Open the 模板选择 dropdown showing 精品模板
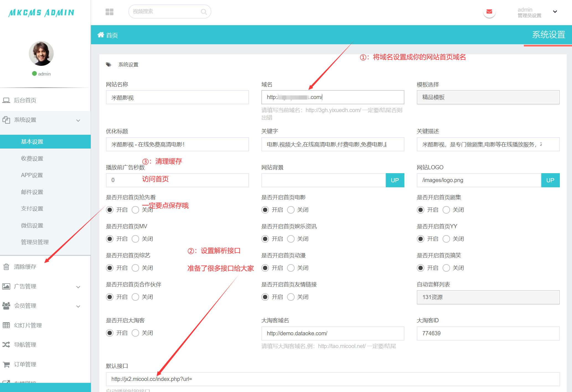Screen dimensions: 572x392 pyautogui.click(x=488, y=97)
